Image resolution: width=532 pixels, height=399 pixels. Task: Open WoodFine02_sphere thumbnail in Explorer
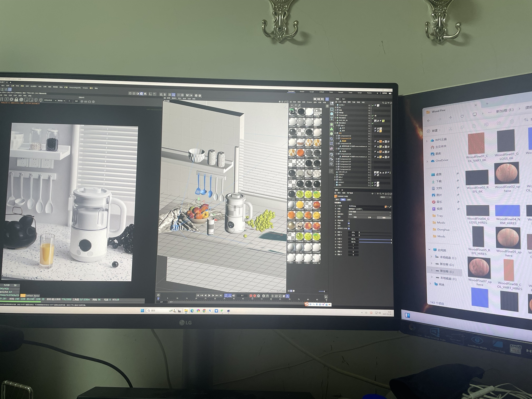coord(507,173)
